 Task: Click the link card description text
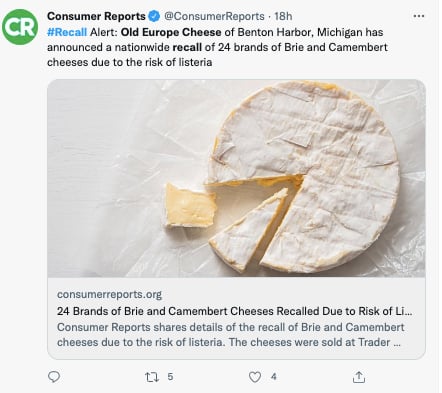[x=230, y=335]
